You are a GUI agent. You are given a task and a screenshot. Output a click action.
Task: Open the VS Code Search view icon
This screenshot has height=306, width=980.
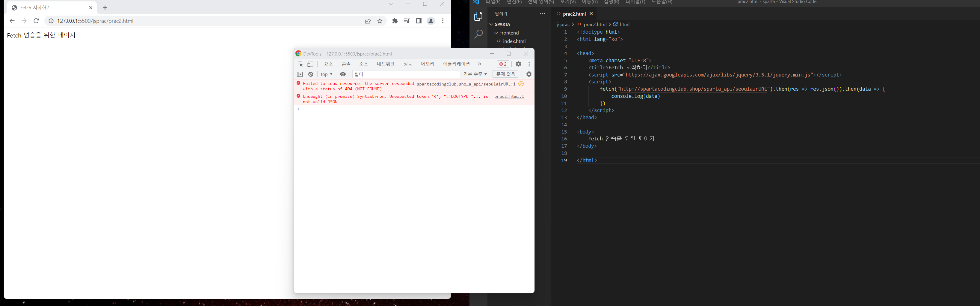coord(478,34)
